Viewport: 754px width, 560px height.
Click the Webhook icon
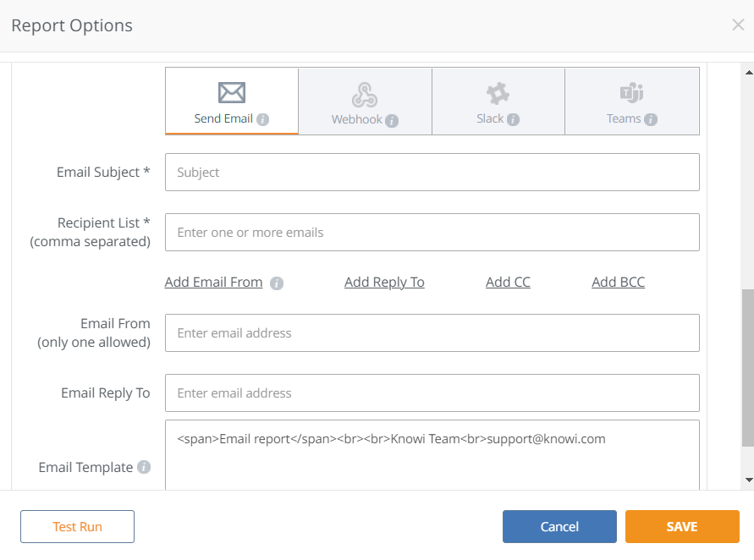click(x=365, y=94)
